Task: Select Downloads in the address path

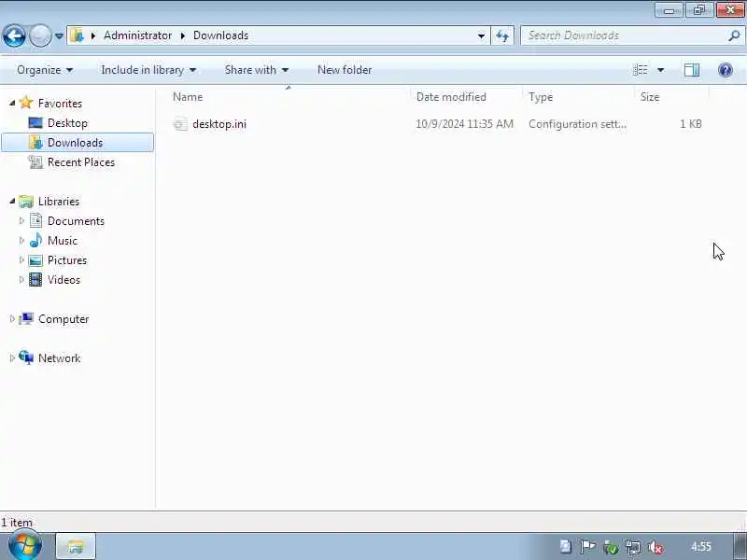Action: point(220,35)
